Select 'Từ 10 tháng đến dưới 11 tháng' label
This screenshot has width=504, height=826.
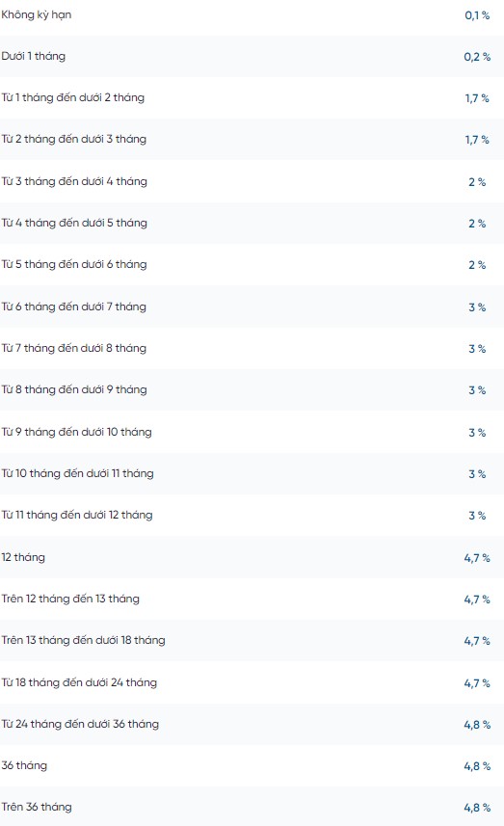(77, 473)
